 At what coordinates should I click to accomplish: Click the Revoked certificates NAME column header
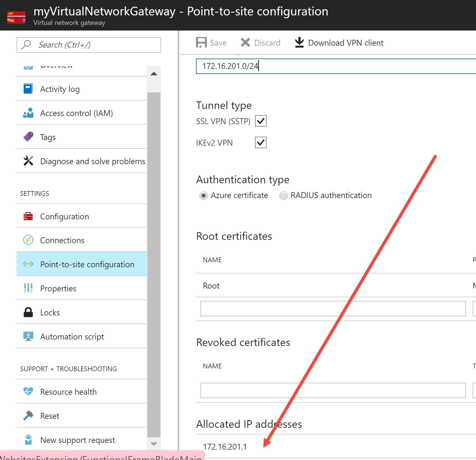pyautogui.click(x=212, y=366)
